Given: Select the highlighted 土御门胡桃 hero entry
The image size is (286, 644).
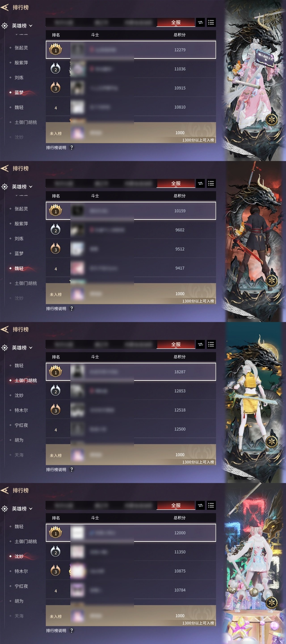Looking at the screenshot, I should pyautogui.click(x=26, y=381).
